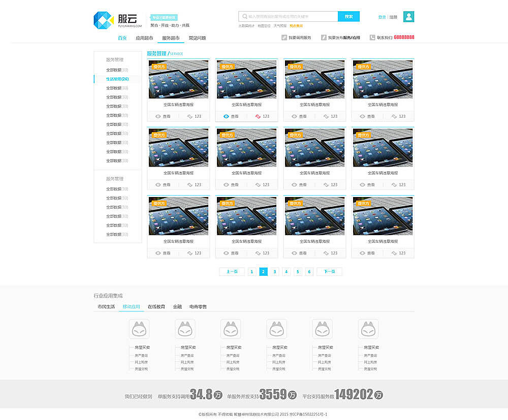Click the 地图定位 hot search link
Image resolution: width=508 pixels, height=420 pixels.
(x=264, y=26)
